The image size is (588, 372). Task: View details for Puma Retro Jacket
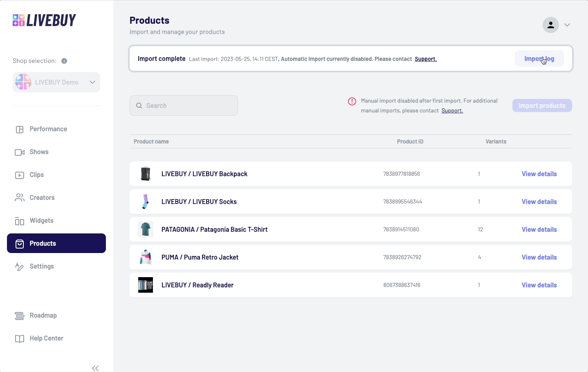(x=539, y=258)
